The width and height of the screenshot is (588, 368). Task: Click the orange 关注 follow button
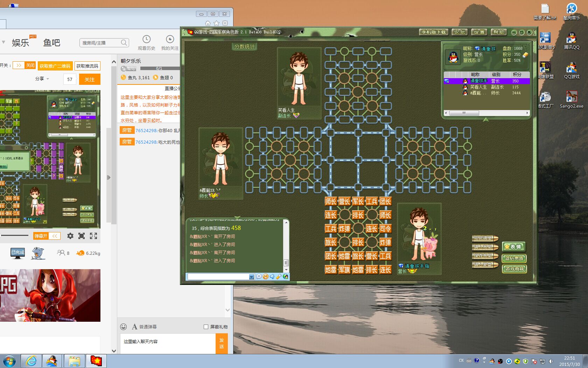[x=90, y=80]
